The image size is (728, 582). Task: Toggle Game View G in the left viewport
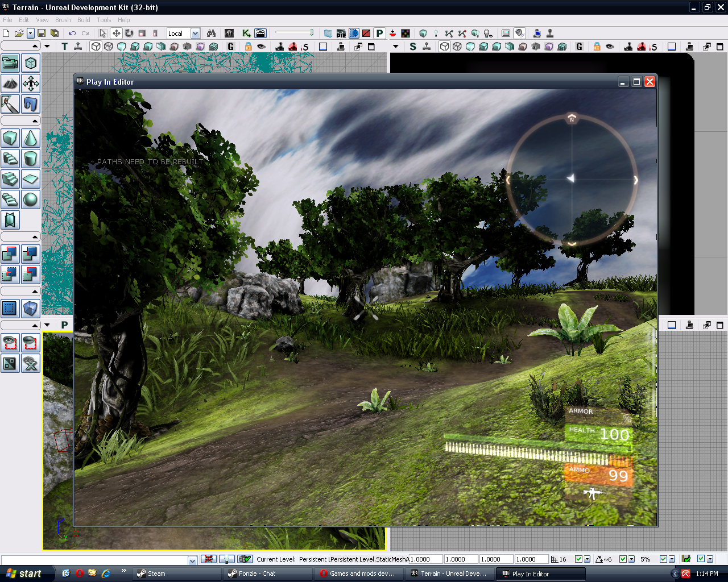(x=230, y=47)
